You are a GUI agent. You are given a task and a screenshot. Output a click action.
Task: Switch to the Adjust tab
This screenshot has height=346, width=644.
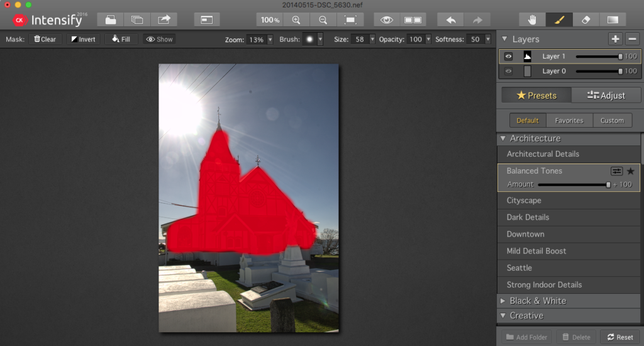[x=606, y=96]
